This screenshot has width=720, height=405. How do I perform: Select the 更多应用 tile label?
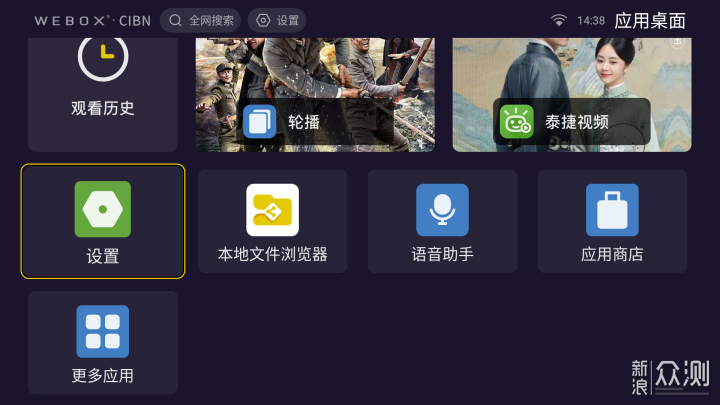pyautogui.click(x=102, y=376)
